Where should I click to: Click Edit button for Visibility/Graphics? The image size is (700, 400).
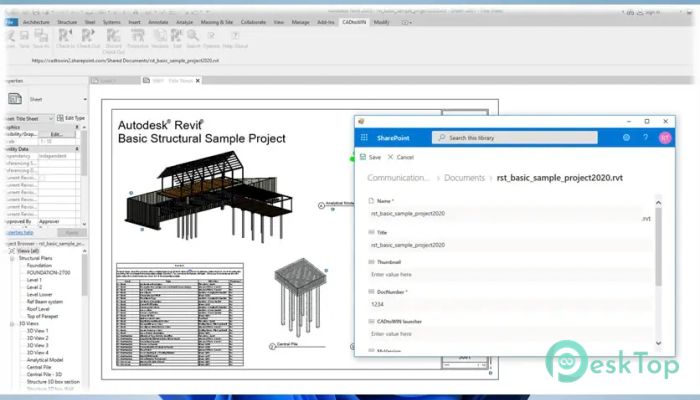[57, 134]
